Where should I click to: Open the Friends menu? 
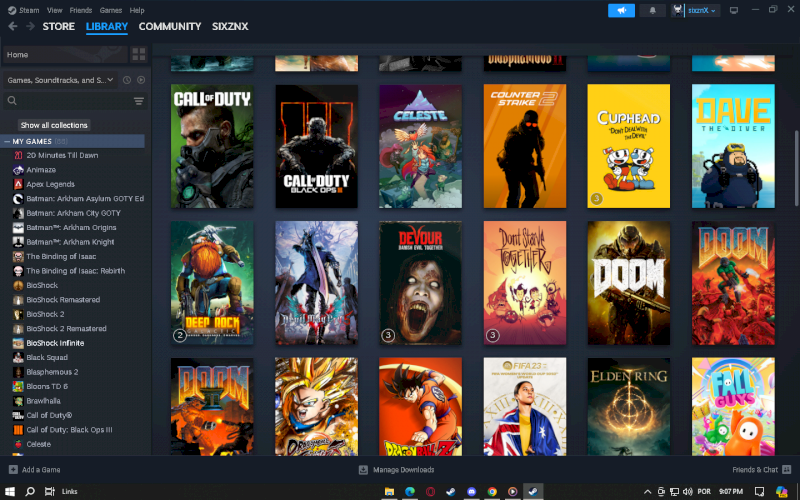[x=81, y=10]
